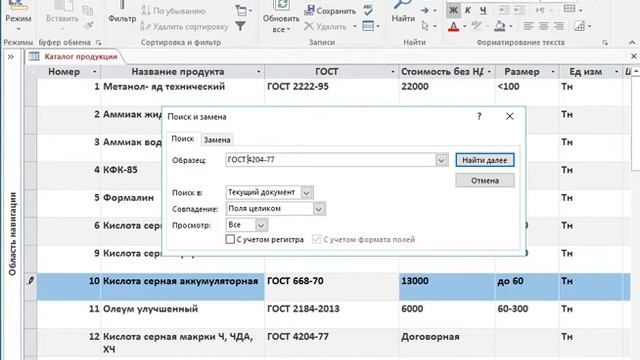Click the КФК-85 product cell
This screenshot has height=360, width=640.
pyautogui.click(x=131, y=176)
